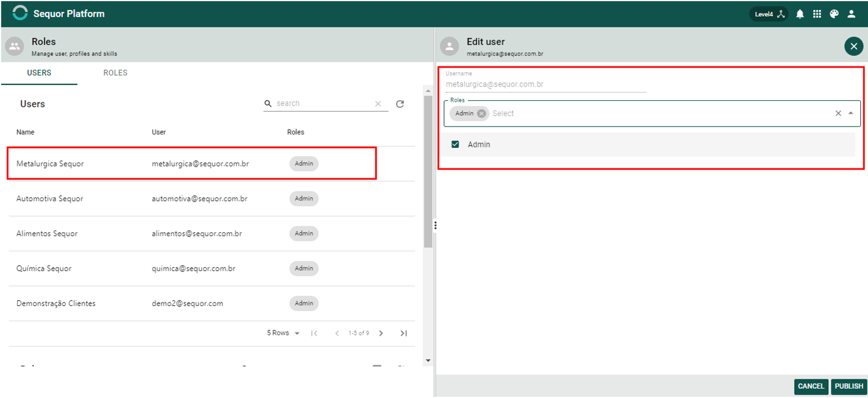Click demo2@sequor.com cell
This screenshot has height=398, width=868.
pos(187,304)
